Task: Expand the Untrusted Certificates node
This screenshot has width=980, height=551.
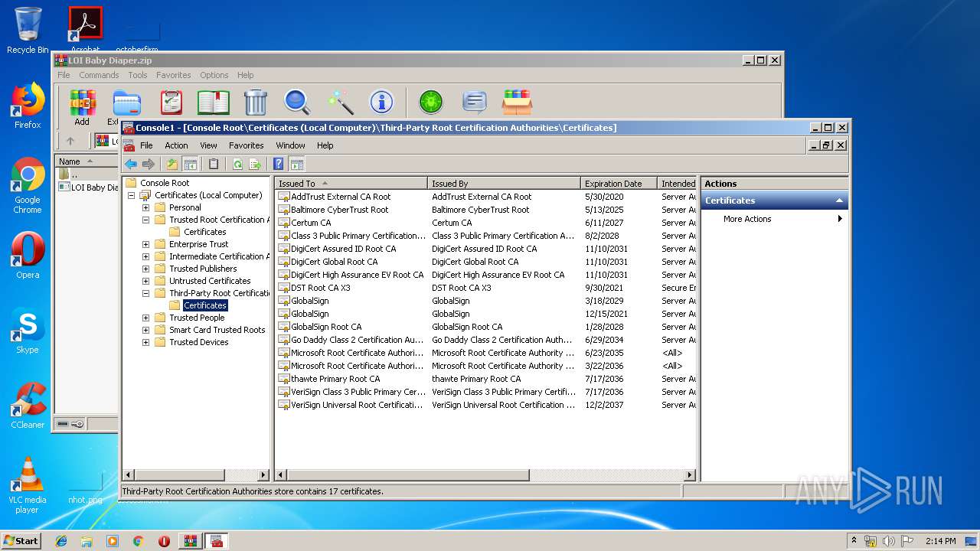Action: (x=145, y=281)
